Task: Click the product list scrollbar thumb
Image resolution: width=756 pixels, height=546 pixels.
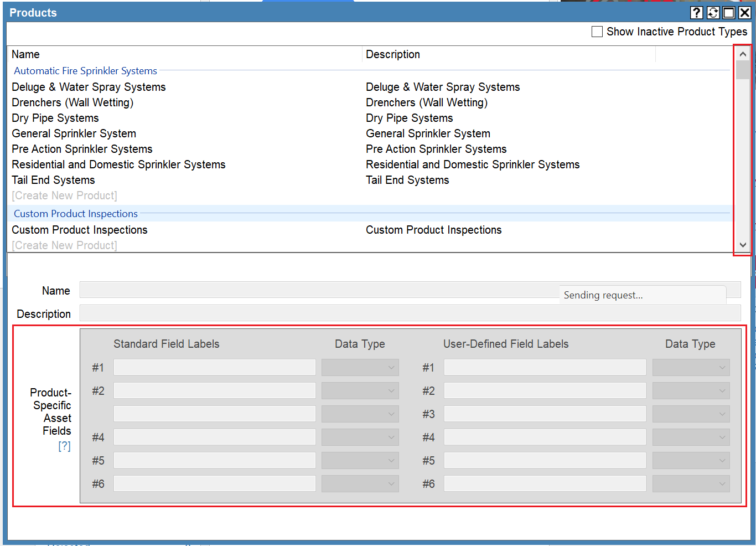Action: (743, 70)
